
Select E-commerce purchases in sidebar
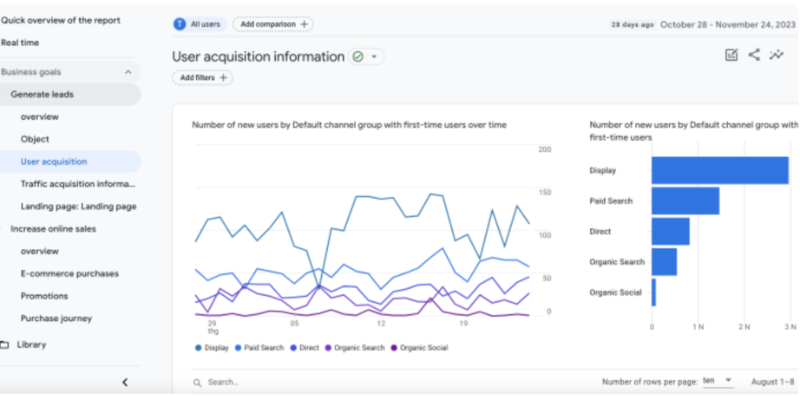point(70,274)
